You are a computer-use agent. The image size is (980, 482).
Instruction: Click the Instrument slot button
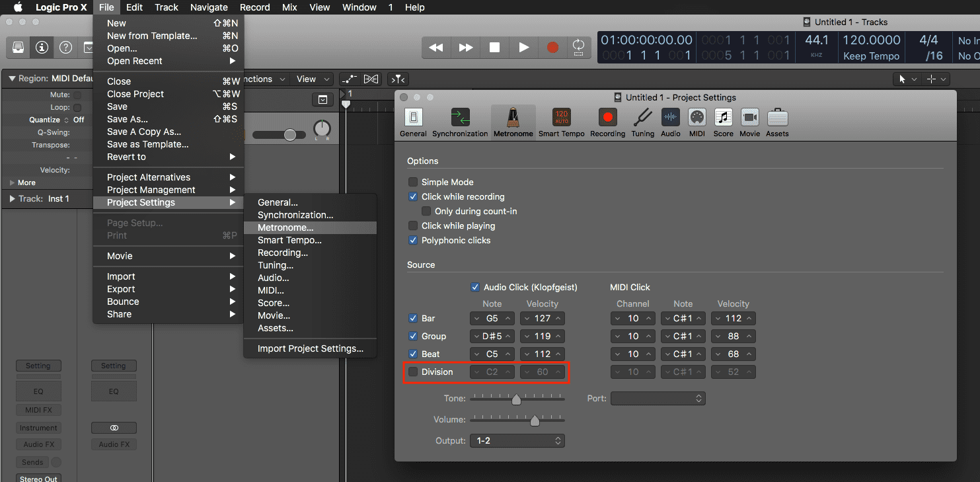[38, 428]
